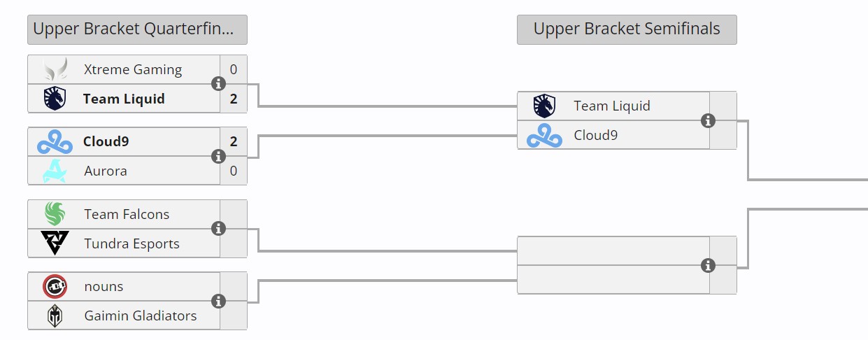Click Team Liquid's score of 2
The height and width of the screenshot is (340, 868).
coord(234,99)
